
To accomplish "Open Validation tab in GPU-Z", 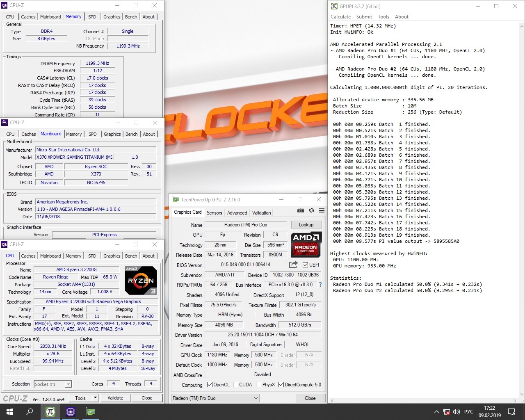I will point(261,213).
